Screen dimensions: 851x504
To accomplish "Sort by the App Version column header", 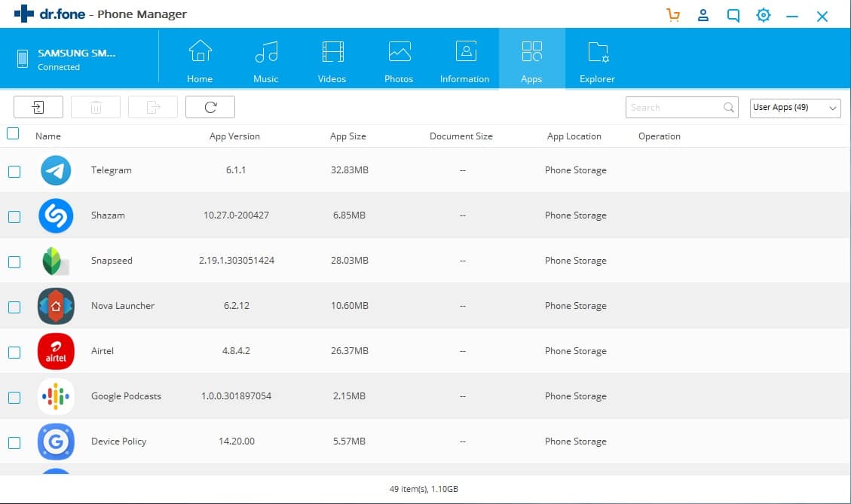I will pyautogui.click(x=234, y=136).
